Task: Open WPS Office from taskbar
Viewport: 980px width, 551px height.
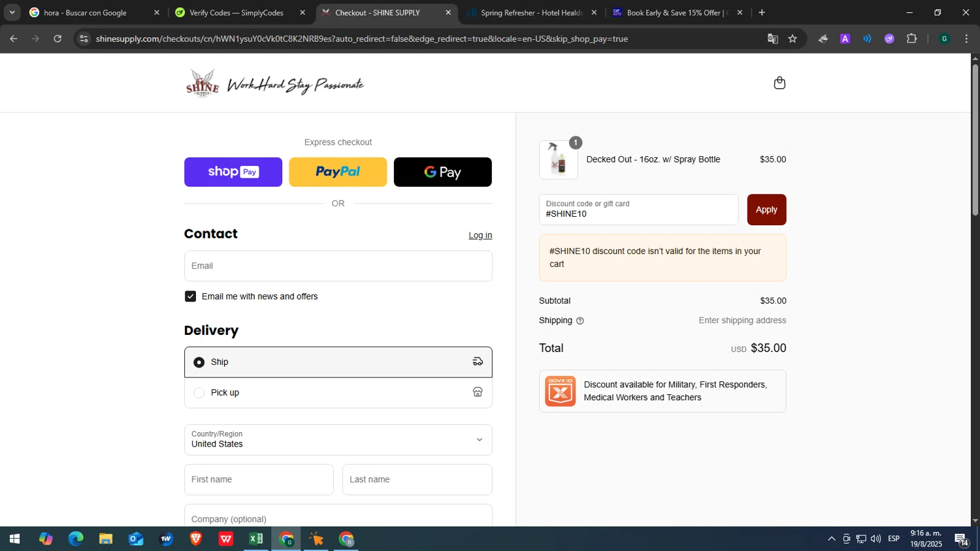Action: (226, 539)
